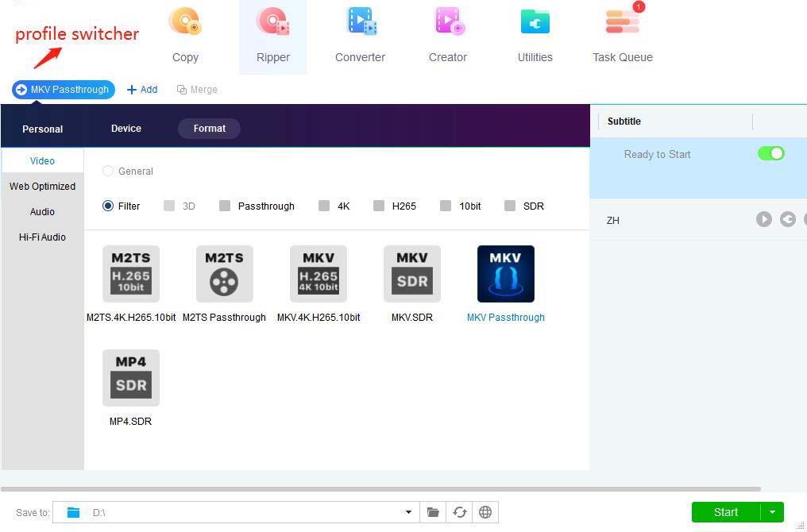This screenshot has height=532, width=807.
Task: Select the Web Optimized category
Action: [42, 187]
